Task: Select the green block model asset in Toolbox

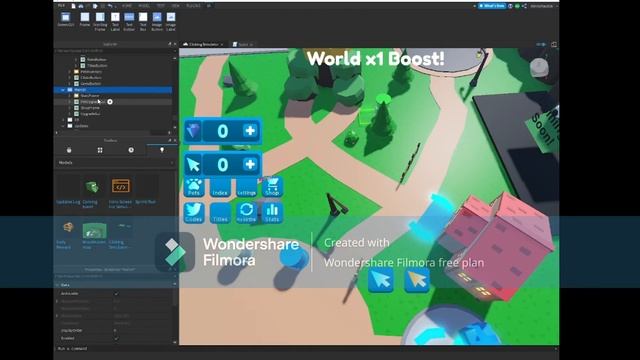Action: click(x=93, y=191)
